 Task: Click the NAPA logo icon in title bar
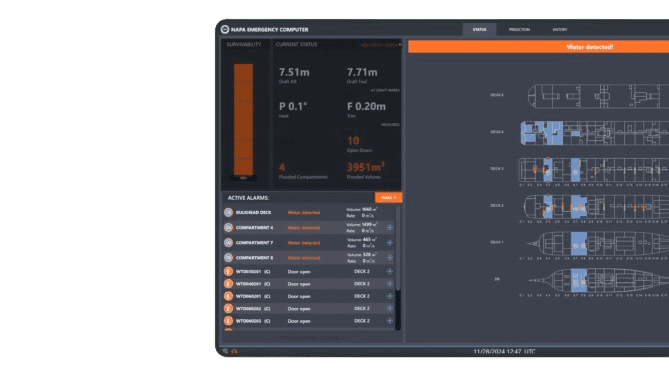[225, 29]
